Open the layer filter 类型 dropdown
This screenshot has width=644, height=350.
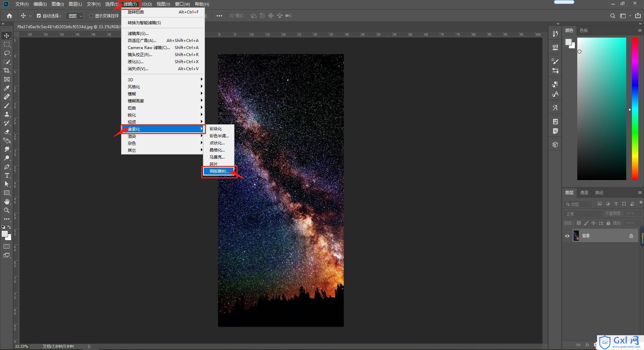[x=578, y=204]
